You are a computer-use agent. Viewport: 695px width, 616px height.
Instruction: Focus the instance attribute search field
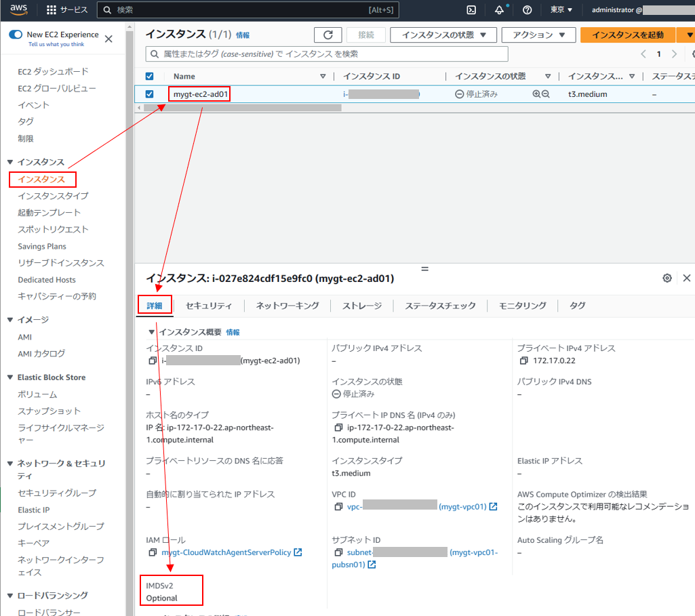pyautogui.click(x=327, y=54)
